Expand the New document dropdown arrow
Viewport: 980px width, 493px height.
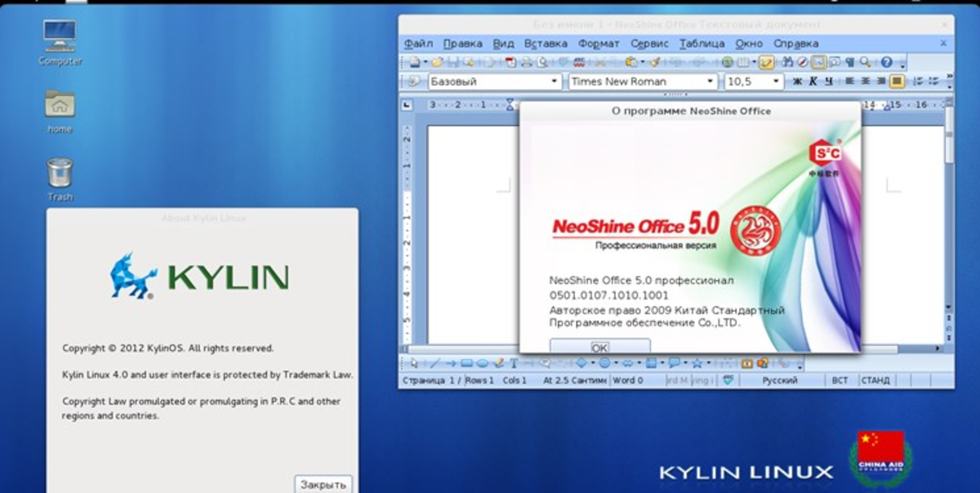(x=425, y=62)
